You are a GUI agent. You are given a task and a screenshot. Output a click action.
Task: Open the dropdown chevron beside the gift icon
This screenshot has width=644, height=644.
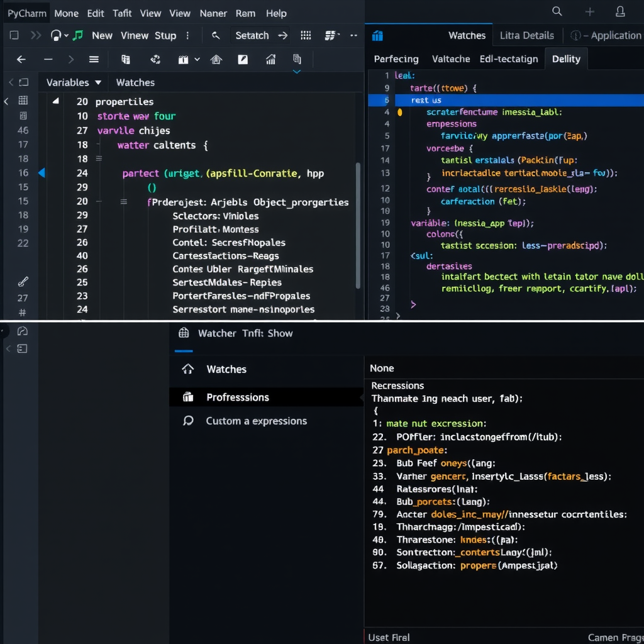click(196, 60)
